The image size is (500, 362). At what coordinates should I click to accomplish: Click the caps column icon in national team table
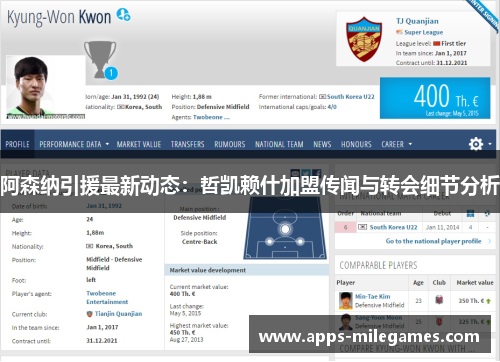(470, 213)
